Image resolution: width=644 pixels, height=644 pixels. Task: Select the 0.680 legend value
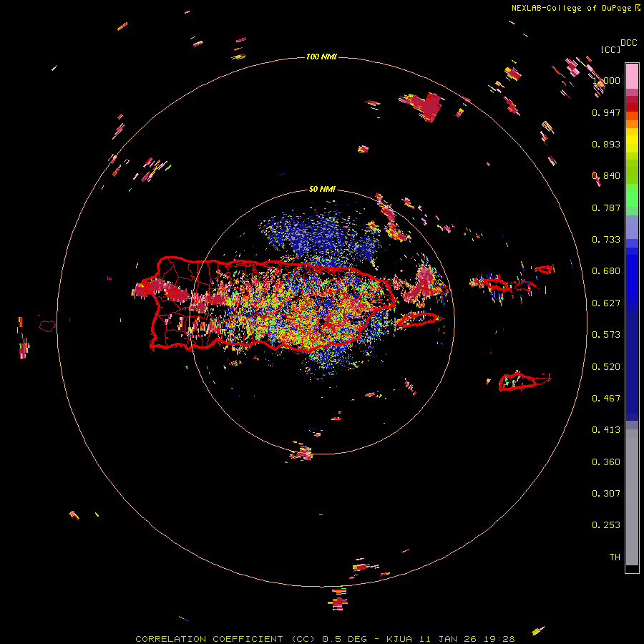606,271
